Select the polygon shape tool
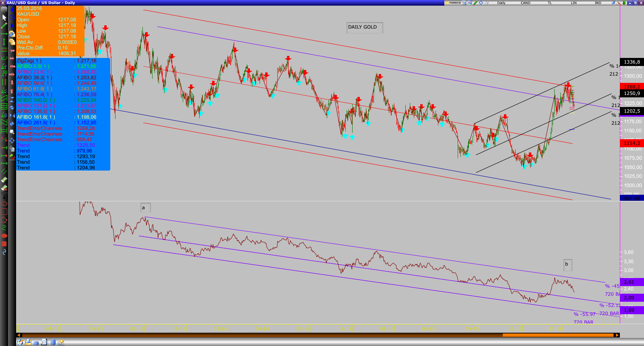This screenshot has width=644, height=346. [x=4, y=220]
